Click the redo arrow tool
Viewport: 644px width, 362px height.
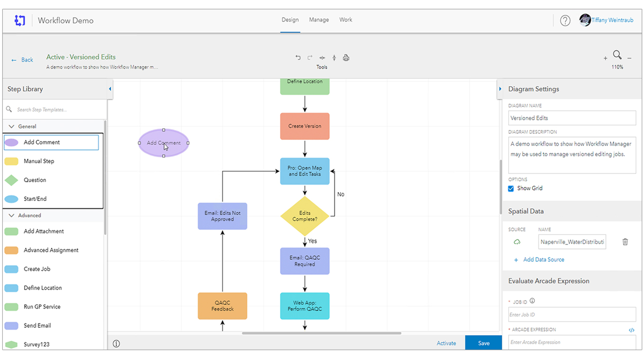coord(310,58)
